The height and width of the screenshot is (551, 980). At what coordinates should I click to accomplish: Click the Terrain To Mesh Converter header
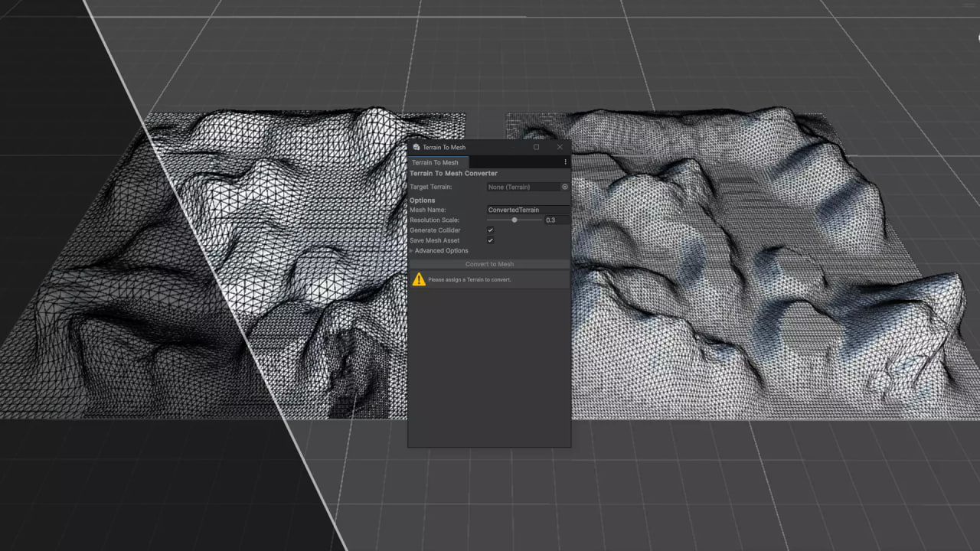[453, 174]
